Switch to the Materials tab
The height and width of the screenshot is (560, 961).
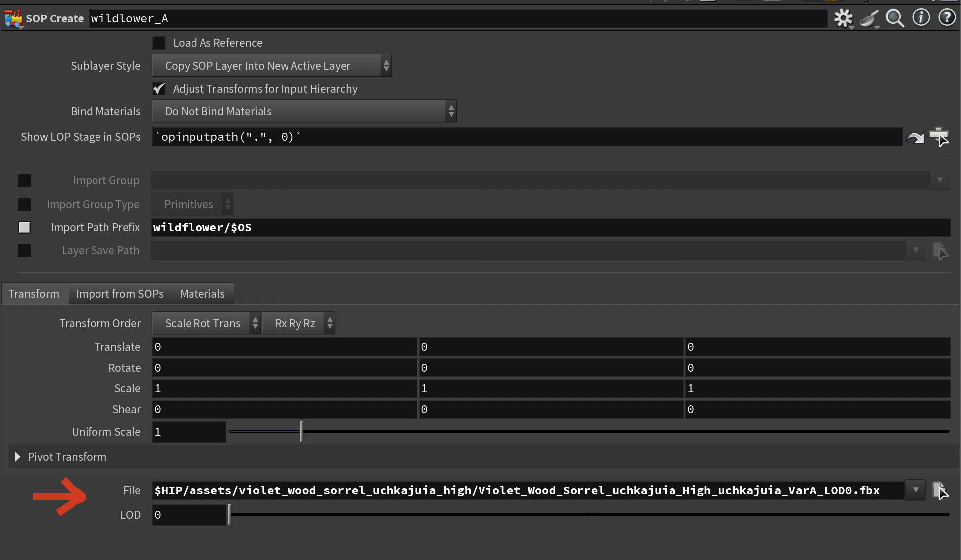point(202,294)
